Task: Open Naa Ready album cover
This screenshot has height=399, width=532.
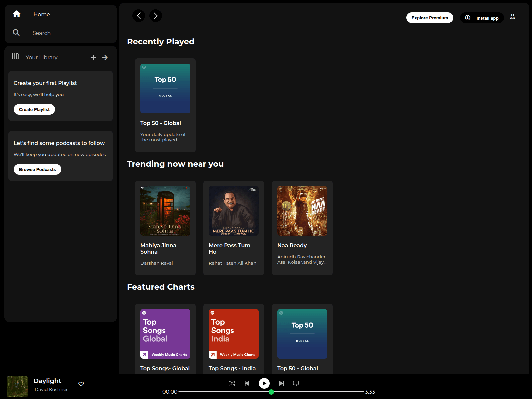Action: [x=302, y=211]
